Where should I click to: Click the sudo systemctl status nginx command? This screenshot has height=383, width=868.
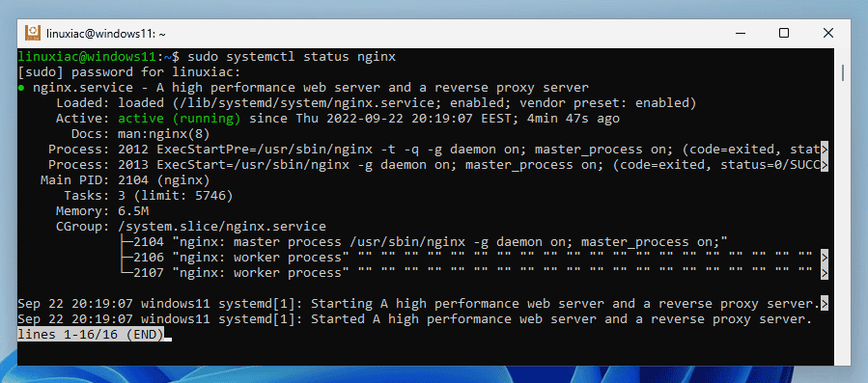click(x=292, y=57)
